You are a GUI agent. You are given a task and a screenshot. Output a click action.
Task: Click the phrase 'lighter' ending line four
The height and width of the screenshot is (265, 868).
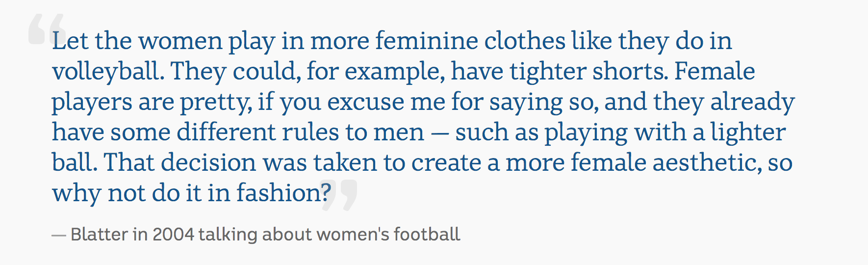point(748,132)
